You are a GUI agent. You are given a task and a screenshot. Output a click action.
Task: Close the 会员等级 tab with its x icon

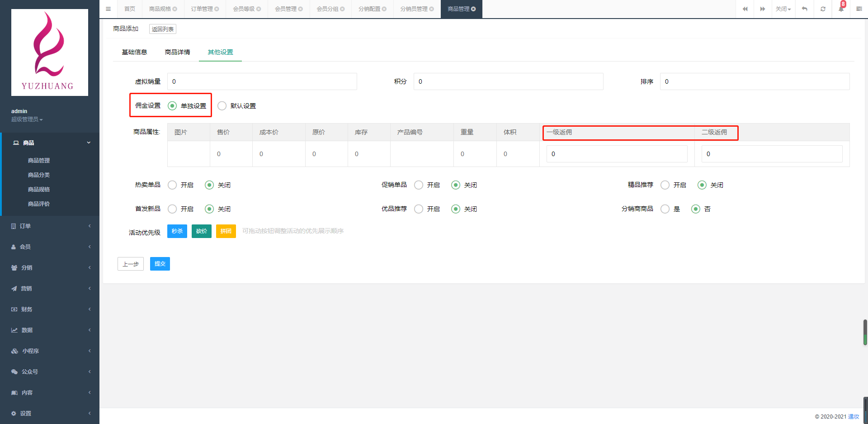[x=259, y=9]
